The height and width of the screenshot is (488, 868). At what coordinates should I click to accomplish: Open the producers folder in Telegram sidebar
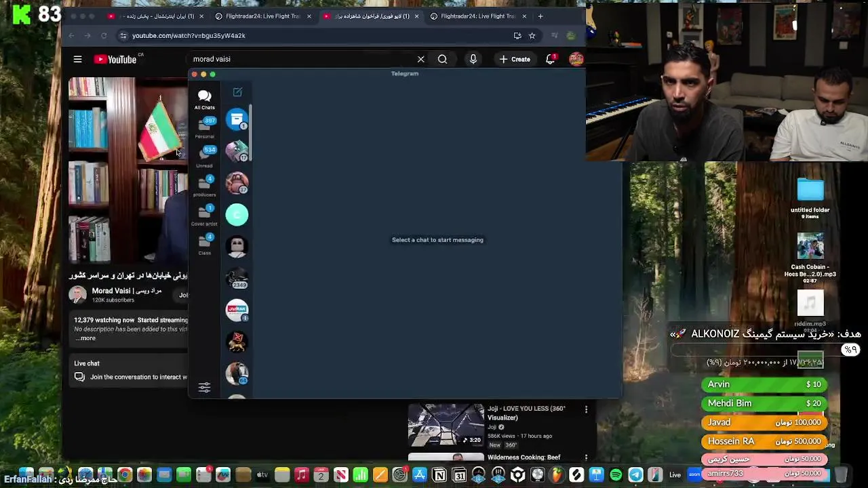204,186
